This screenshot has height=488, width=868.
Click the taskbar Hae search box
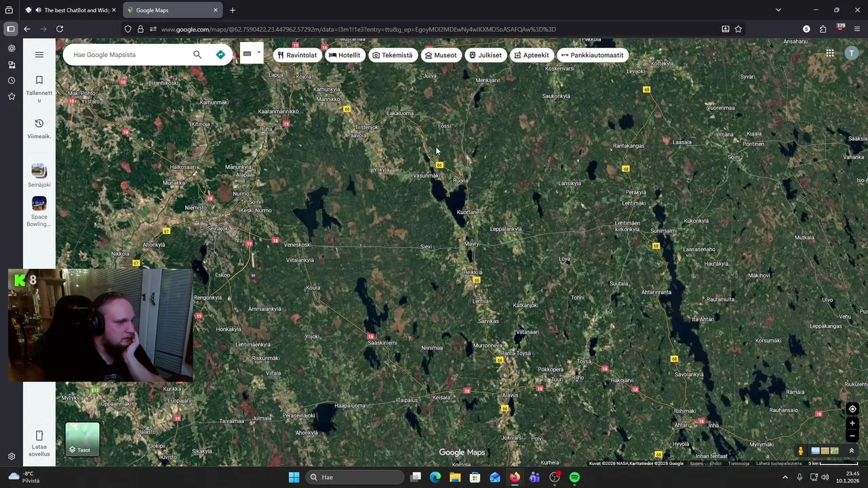click(x=355, y=477)
